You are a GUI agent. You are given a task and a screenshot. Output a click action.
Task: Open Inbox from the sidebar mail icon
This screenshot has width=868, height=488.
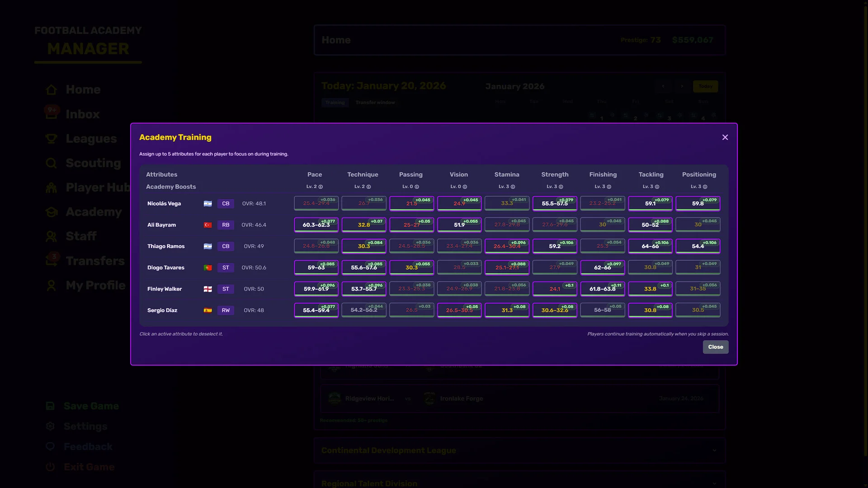(51, 114)
